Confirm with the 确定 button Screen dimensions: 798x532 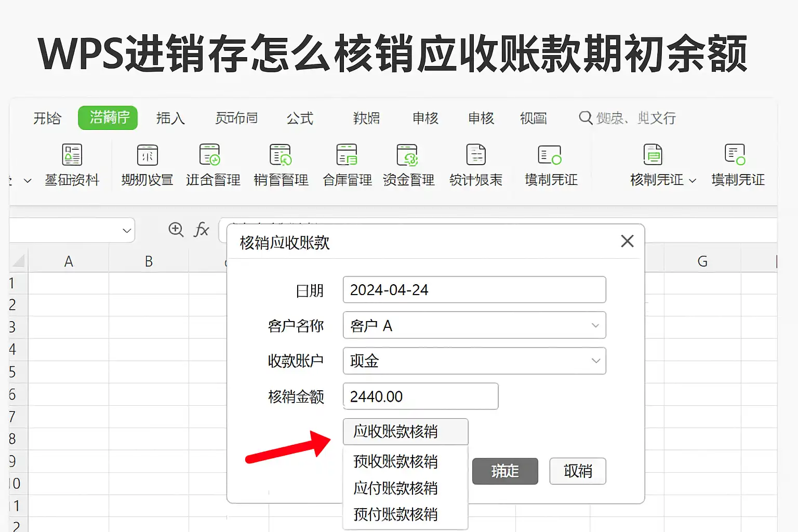(505, 471)
